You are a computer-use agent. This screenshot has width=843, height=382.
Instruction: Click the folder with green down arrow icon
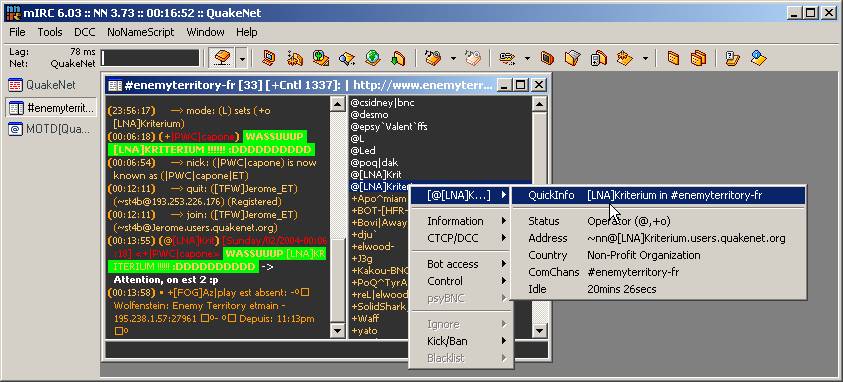[x=398, y=57]
